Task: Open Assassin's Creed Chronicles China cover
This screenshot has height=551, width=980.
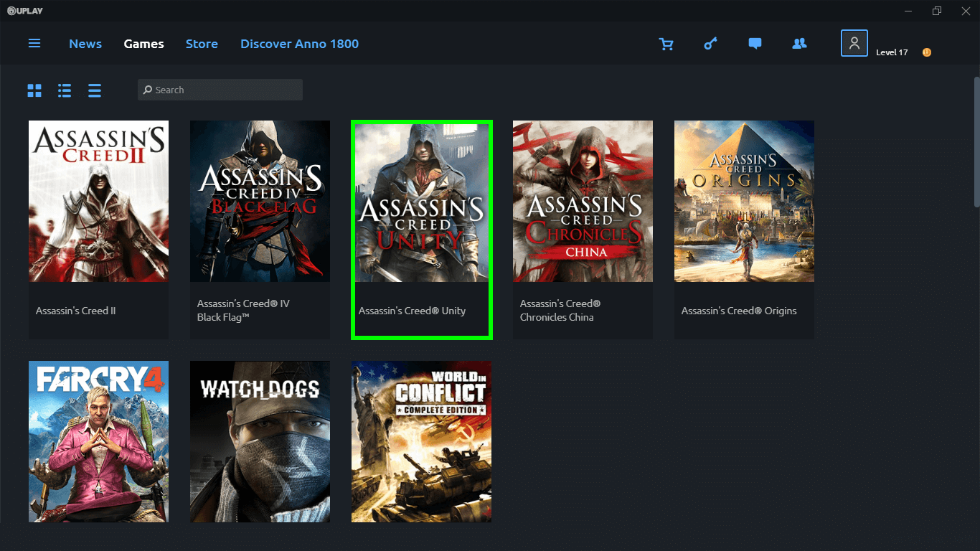Action: (583, 201)
